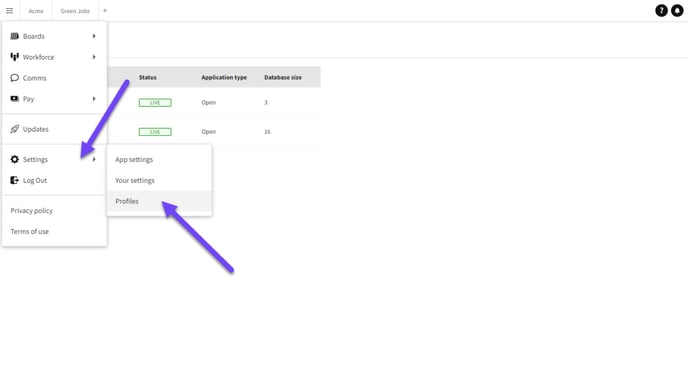Click the Comms speech bubble icon
The height and width of the screenshot is (391, 688).
click(14, 78)
